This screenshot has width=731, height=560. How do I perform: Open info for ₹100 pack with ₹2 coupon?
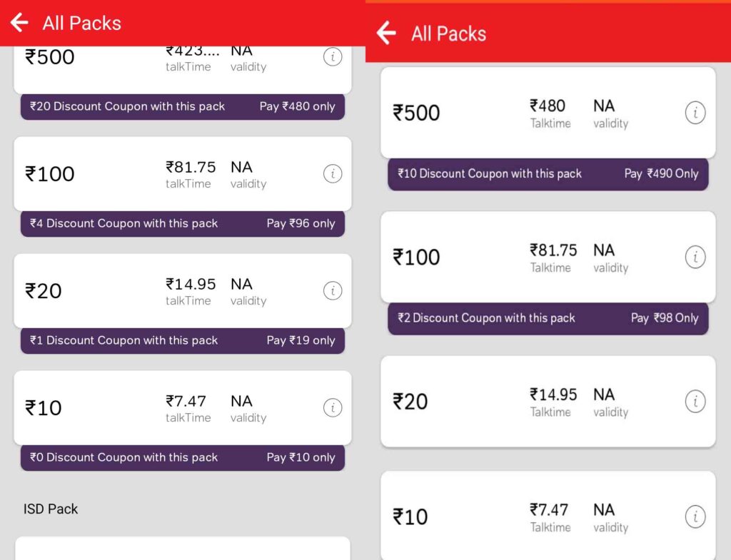coord(695,257)
